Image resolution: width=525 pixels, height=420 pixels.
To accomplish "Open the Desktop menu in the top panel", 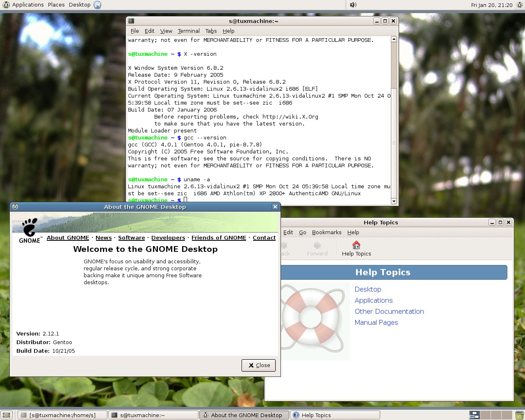I will (80, 5).
